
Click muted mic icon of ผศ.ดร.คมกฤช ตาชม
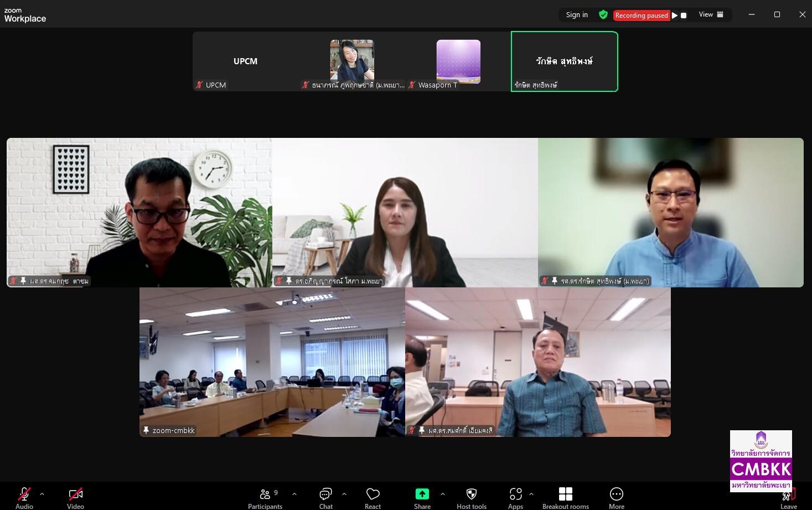click(13, 281)
